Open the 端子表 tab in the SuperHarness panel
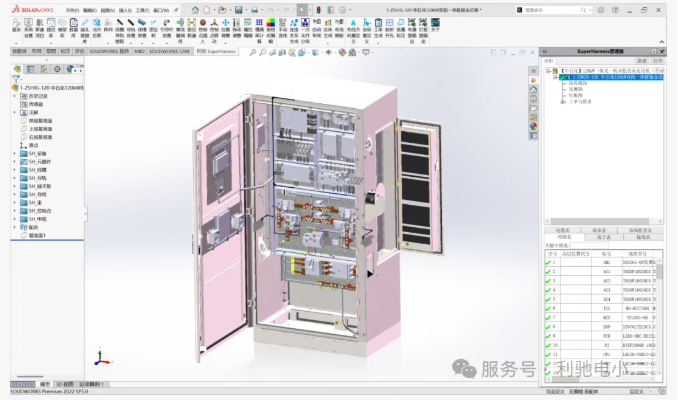This screenshot has height=400, width=678. pos(604,237)
